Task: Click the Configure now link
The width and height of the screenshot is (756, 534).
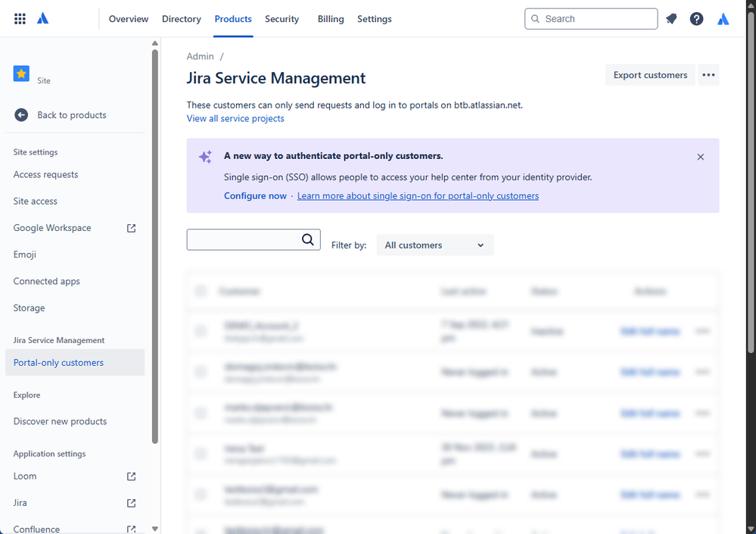Action: [x=255, y=196]
